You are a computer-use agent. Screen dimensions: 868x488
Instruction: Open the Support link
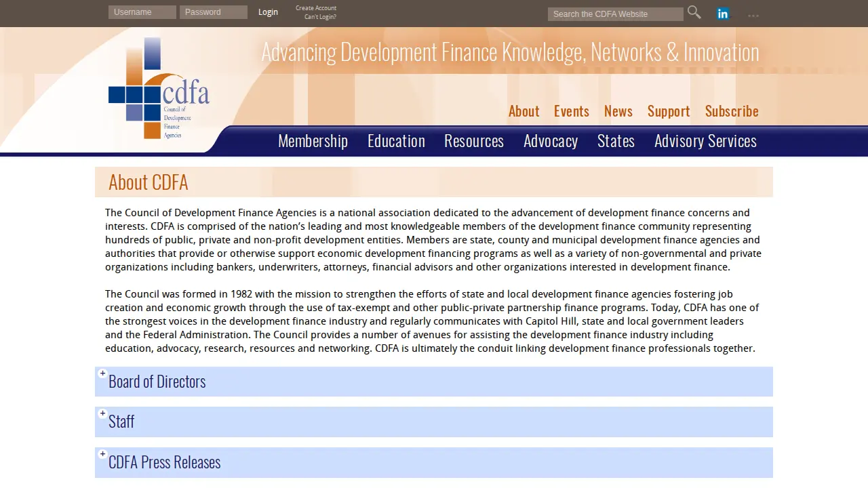669,111
